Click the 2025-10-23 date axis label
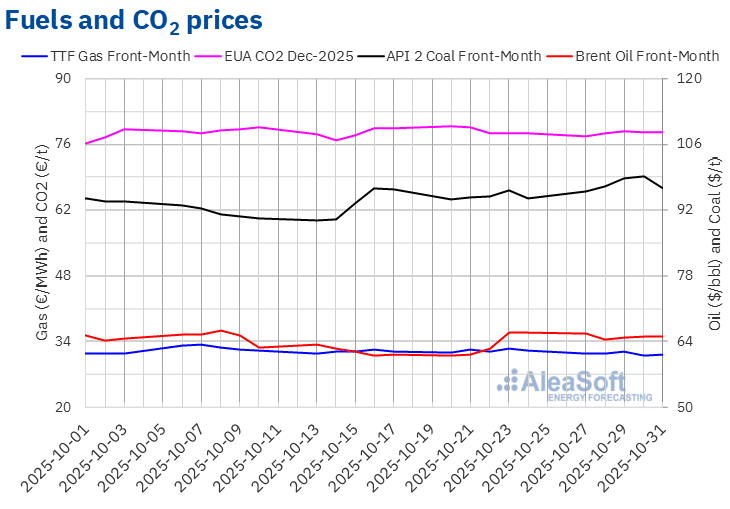Viewport: 730px width, 509px height. coord(487,455)
